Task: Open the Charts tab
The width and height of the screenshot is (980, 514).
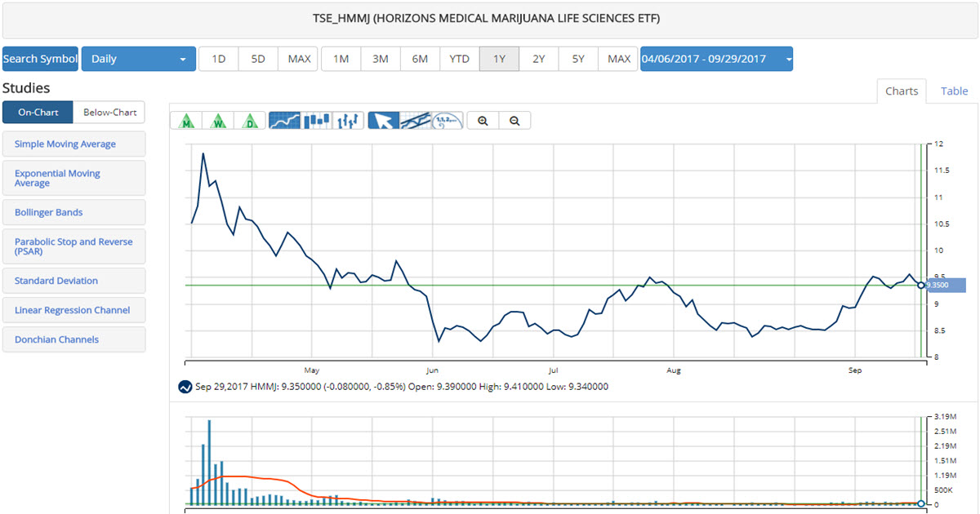Action: pyautogui.click(x=902, y=91)
